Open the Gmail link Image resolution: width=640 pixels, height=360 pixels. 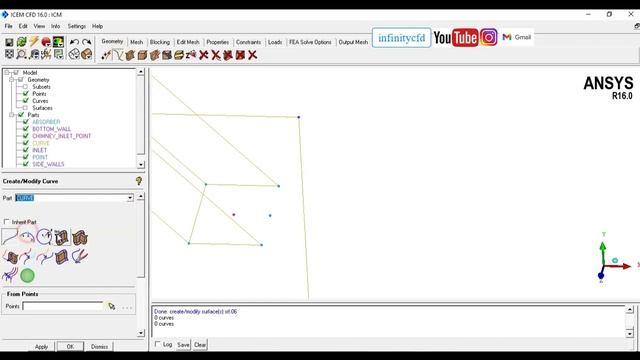(x=517, y=37)
